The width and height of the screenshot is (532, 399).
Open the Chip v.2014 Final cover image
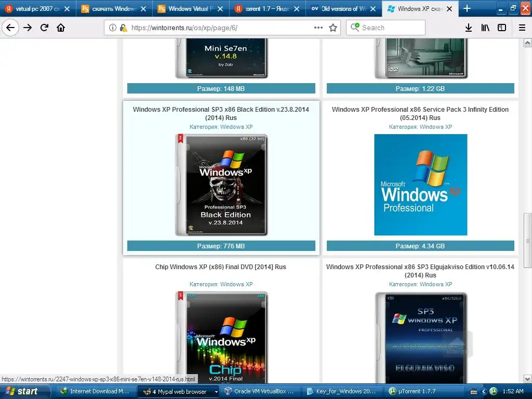221,338
